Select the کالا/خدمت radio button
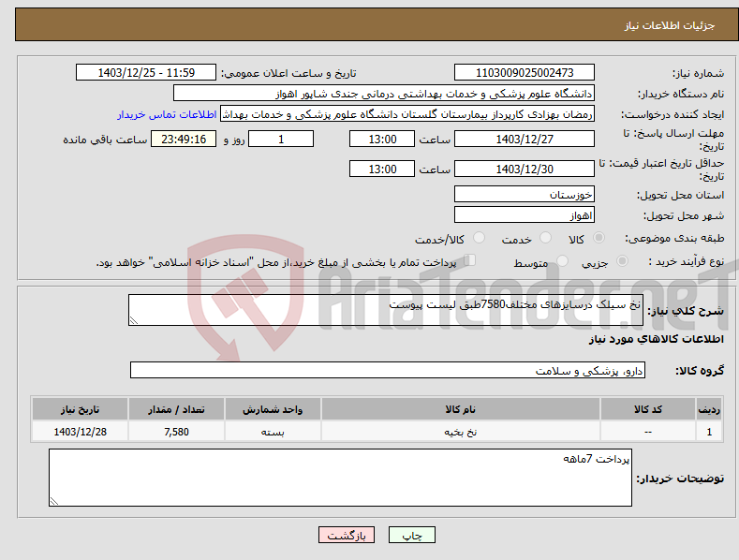This screenshot has height=560, width=739. pyautogui.click(x=479, y=238)
